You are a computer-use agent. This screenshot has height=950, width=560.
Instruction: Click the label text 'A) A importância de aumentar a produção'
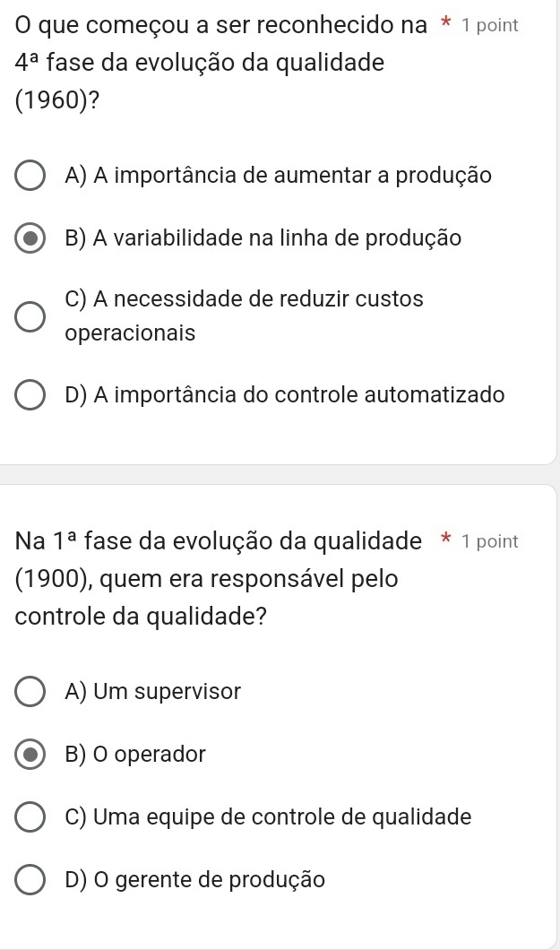tap(278, 176)
